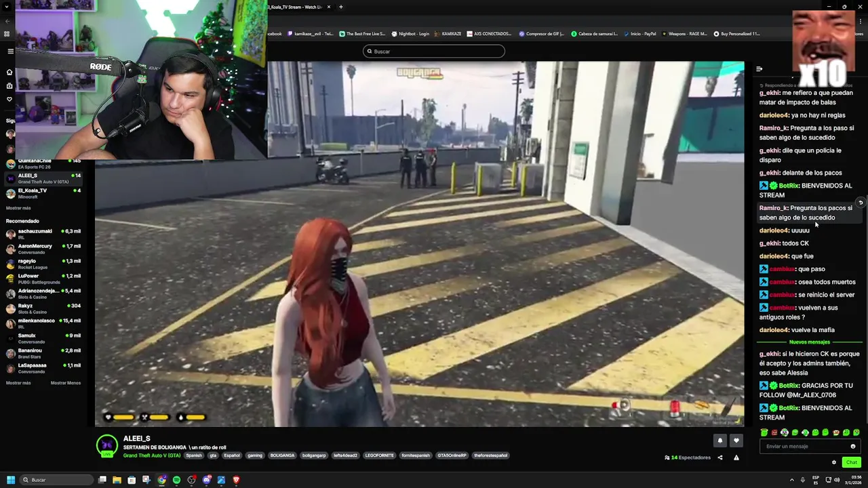Open the taskbar clock showing 03:56
The height and width of the screenshot is (488, 868).
point(853,480)
